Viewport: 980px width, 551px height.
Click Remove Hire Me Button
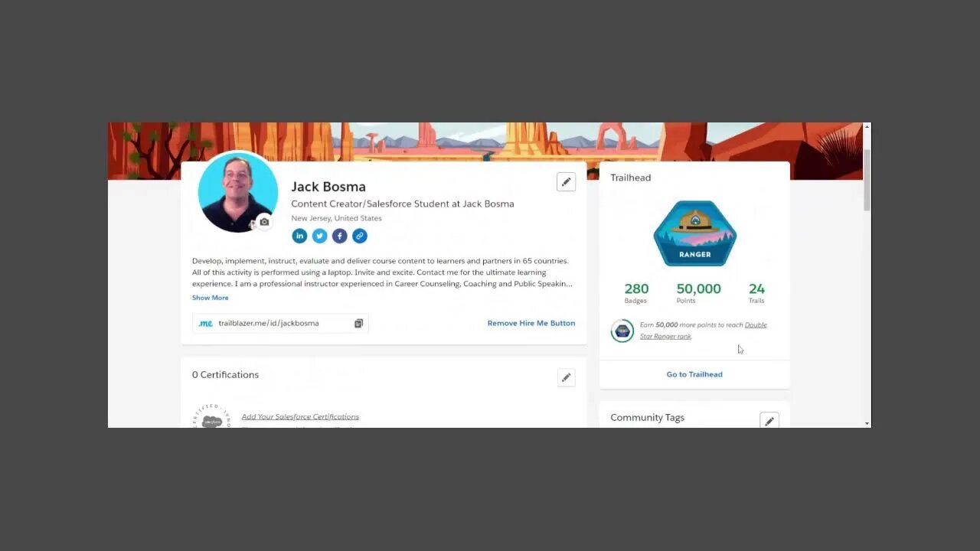[x=531, y=323]
